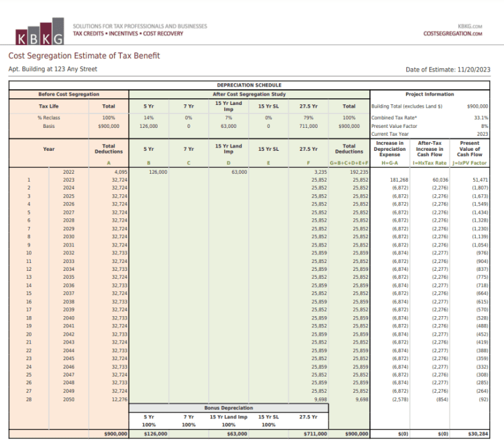This screenshot has height=444, width=504.
Task: Select the Apt. Building address text
Action: point(52,69)
